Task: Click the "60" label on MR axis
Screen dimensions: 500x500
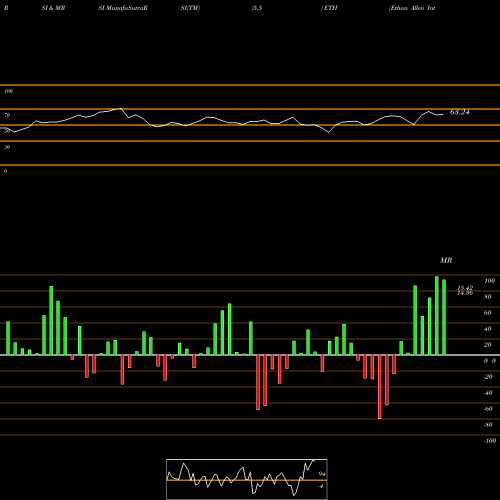Action: point(488,313)
